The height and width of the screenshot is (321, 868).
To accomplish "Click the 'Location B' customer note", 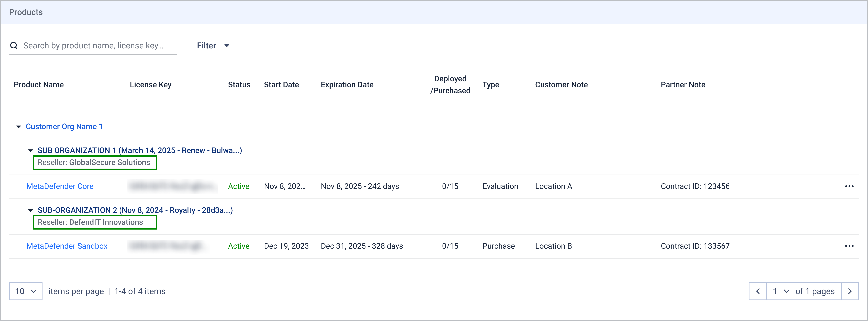I will pos(553,246).
